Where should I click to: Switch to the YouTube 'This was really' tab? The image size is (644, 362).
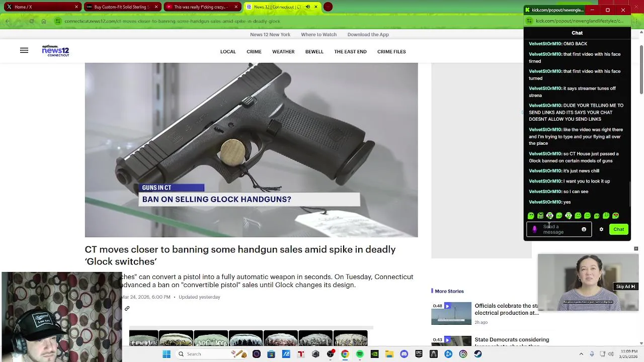pyautogui.click(x=203, y=7)
